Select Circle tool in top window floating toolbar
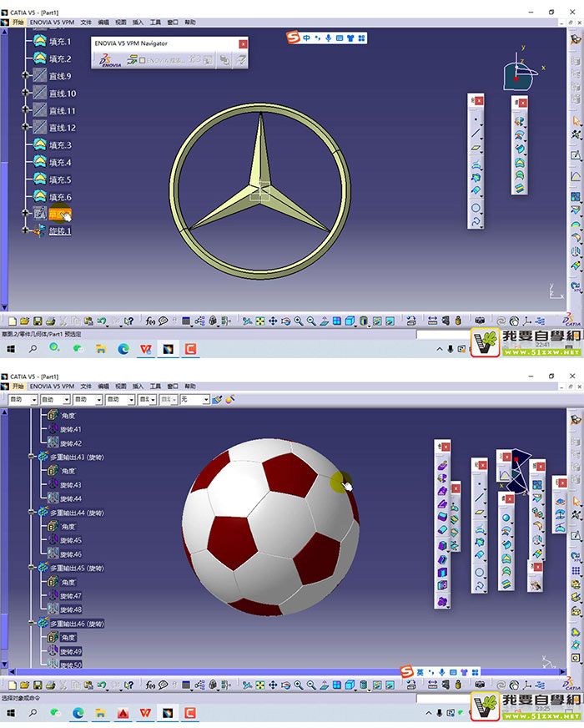 click(476, 208)
